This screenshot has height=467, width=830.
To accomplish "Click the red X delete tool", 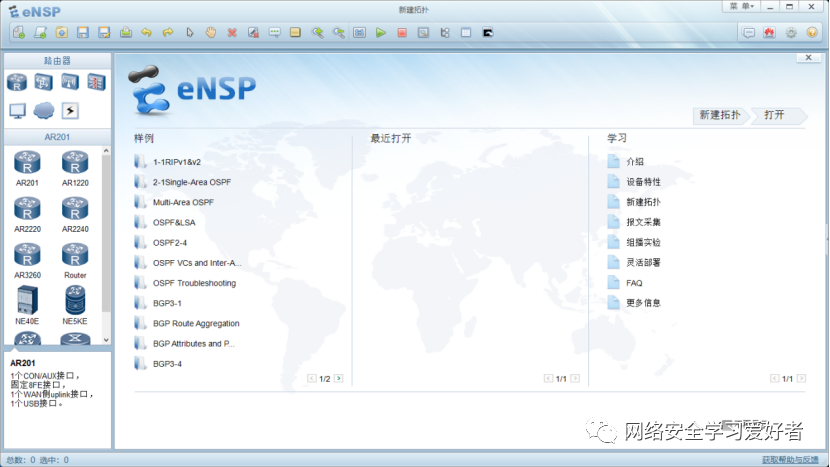I will point(232,33).
